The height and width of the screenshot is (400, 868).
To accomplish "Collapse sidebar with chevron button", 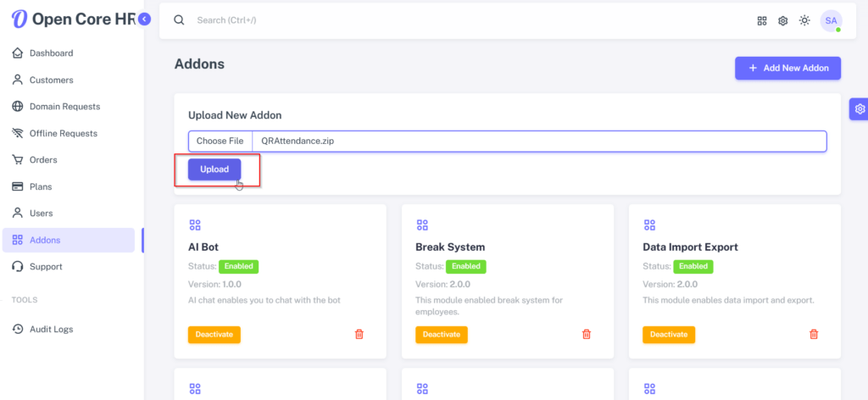I will (144, 19).
